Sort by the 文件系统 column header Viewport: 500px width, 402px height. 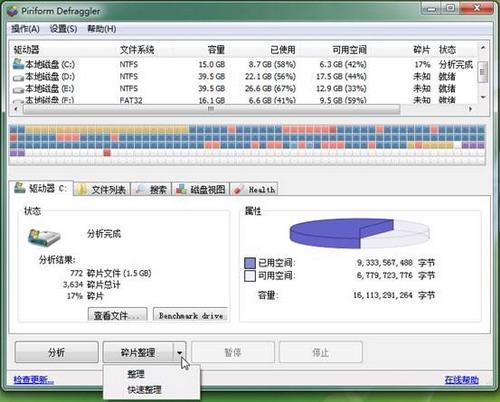point(137,50)
